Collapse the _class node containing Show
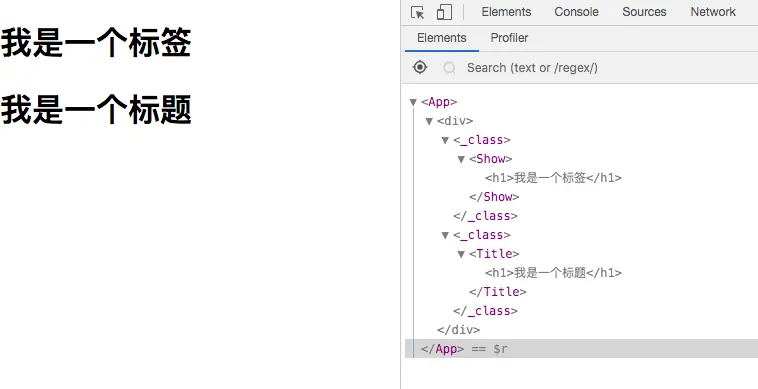Screen dimensions: 758x389 (445, 140)
